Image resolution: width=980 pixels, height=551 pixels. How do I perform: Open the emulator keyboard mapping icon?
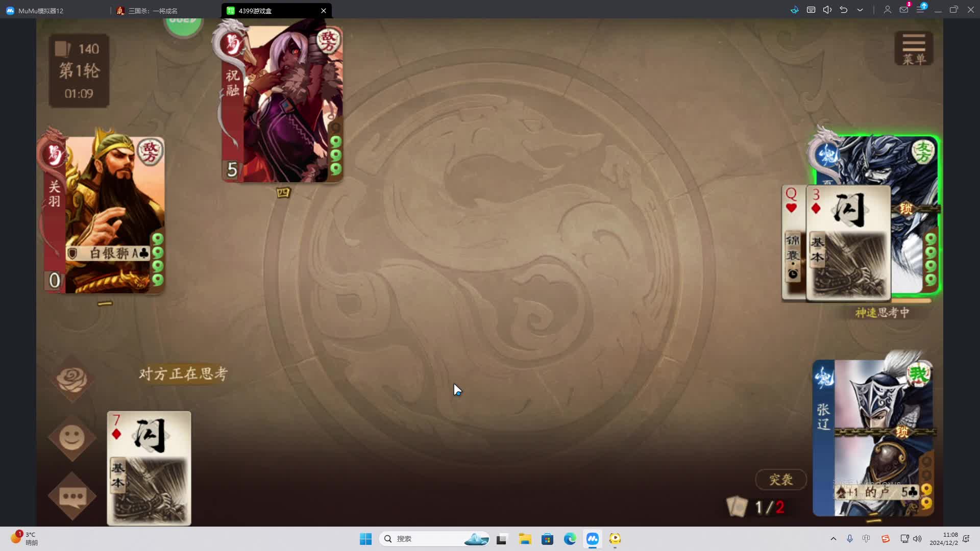(811, 10)
